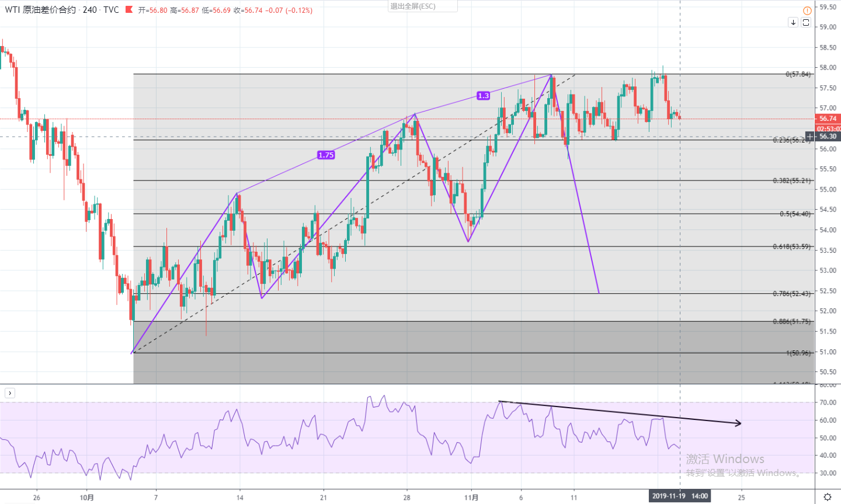Click the Fibonacci 1(50.96) level label
841x504 pixels.
tap(798, 353)
